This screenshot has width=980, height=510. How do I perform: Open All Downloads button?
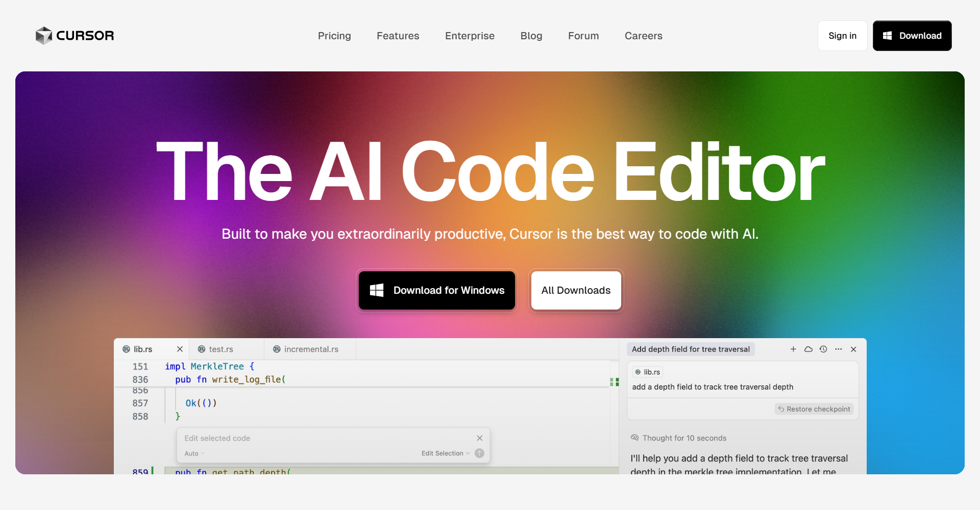pyautogui.click(x=576, y=290)
